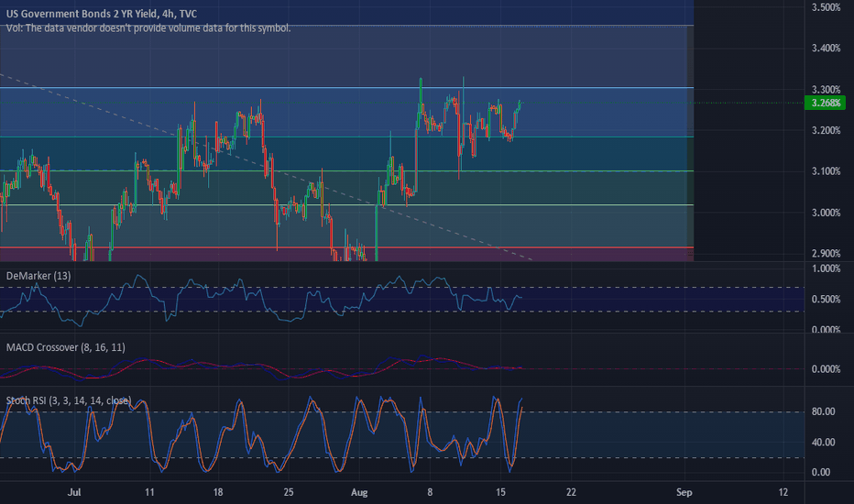Click the DeMarker 1.000% scale label
The height and width of the screenshot is (504, 854).
pos(826,268)
